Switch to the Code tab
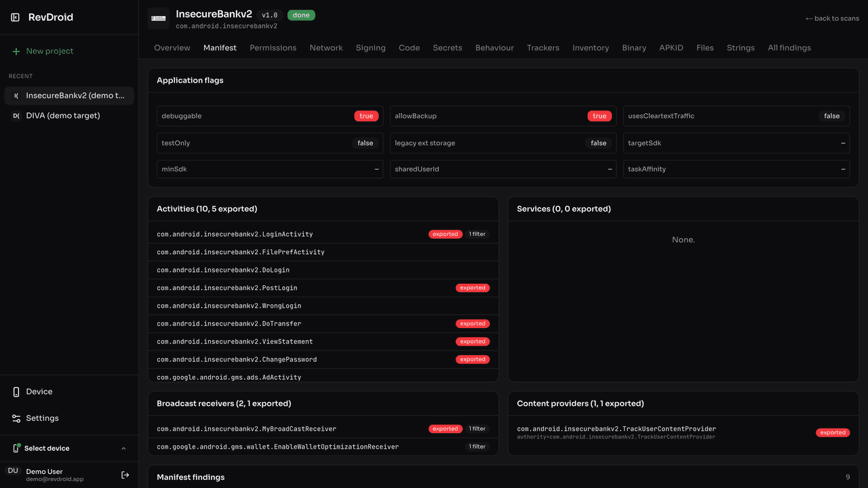This screenshot has width=868, height=488. tap(409, 48)
